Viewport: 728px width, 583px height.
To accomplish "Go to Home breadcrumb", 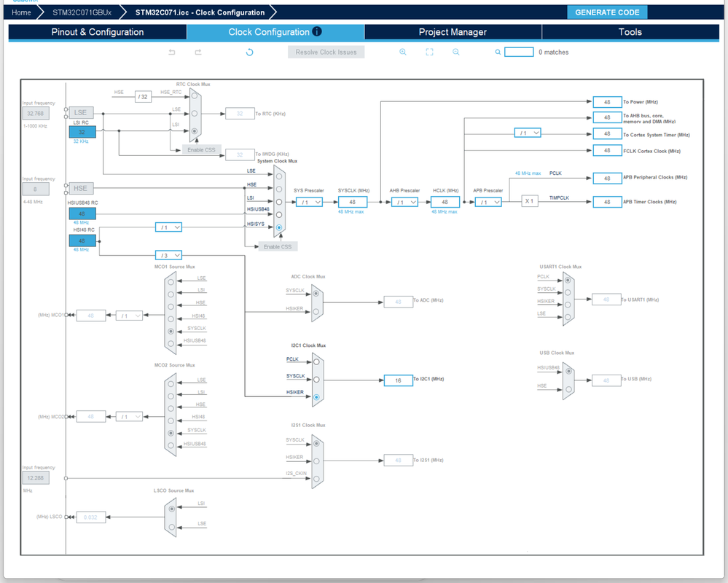I will point(21,12).
